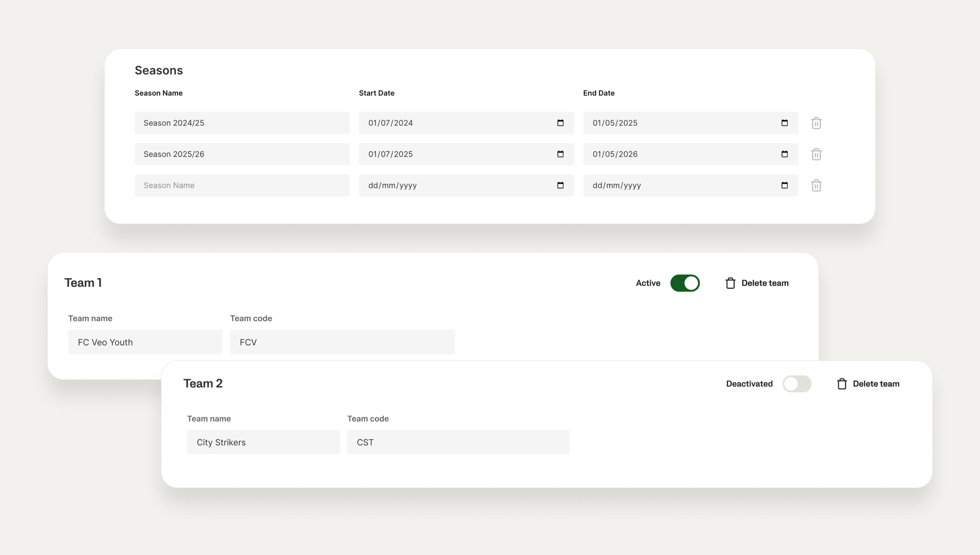The image size is (980, 555).
Task: Open calendar picker for start date 01/07/2025
Action: point(560,154)
